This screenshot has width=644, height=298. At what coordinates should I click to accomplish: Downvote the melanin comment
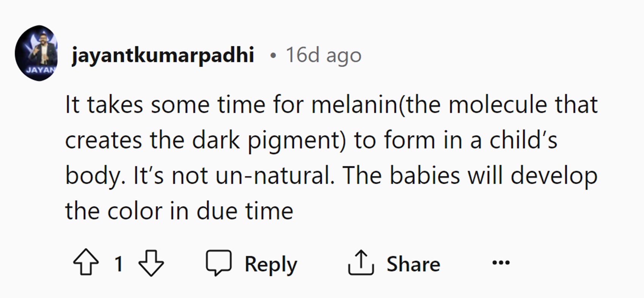click(x=151, y=262)
